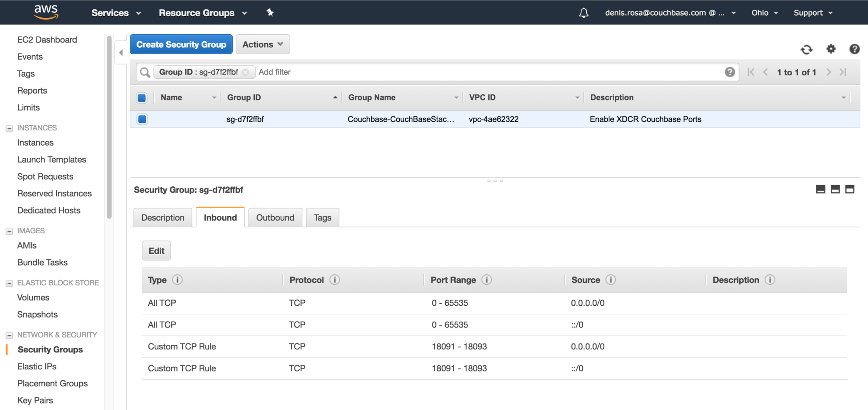Open the Group Name column sort dropdown
Image resolution: width=868 pixels, height=410 pixels.
click(x=456, y=97)
